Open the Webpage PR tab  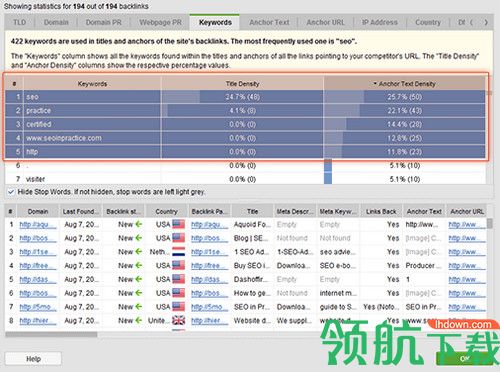(160, 22)
